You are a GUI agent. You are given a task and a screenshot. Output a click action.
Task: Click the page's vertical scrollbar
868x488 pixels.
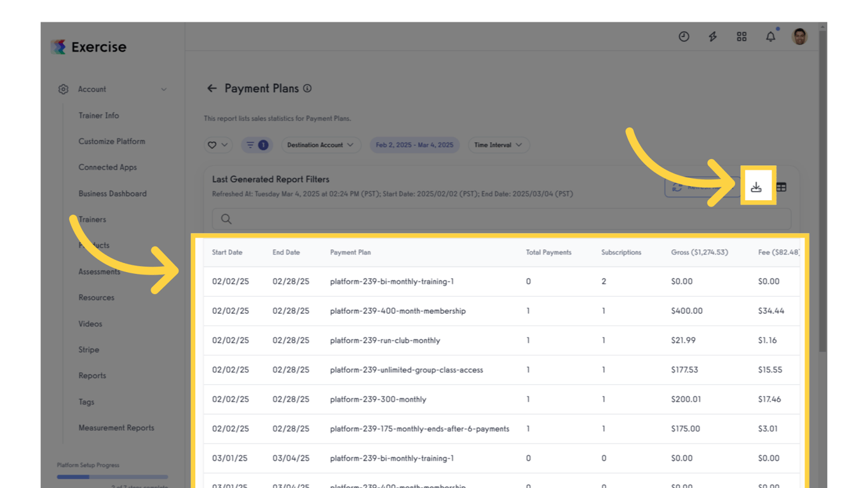(x=823, y=191)
